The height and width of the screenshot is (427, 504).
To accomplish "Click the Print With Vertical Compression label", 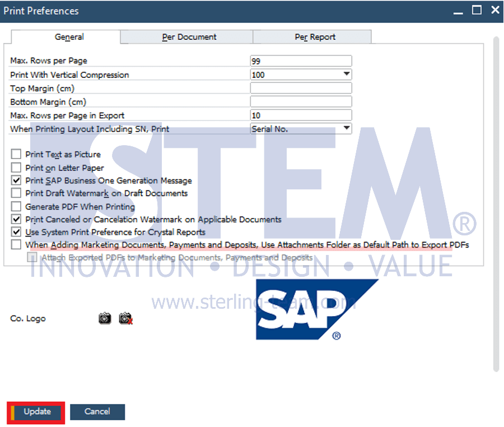I will 69,75.
